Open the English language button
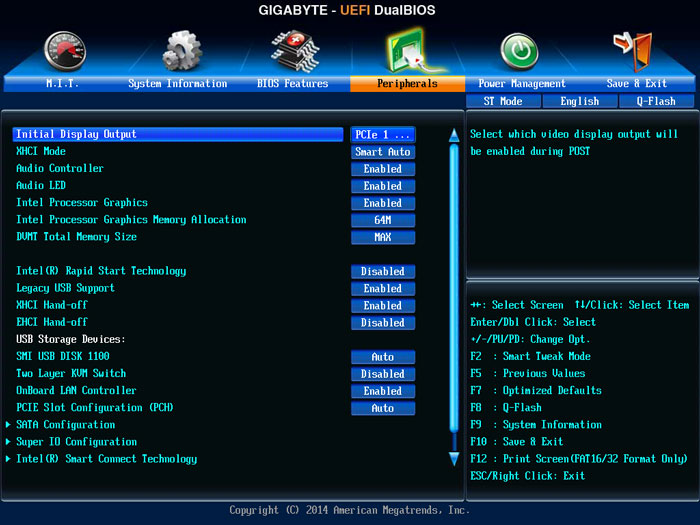700x525 pixels. click(579, 101)
